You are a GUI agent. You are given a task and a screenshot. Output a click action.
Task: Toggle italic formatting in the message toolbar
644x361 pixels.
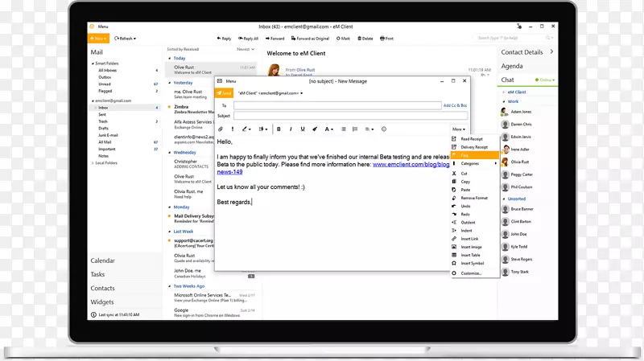point(290,129)
